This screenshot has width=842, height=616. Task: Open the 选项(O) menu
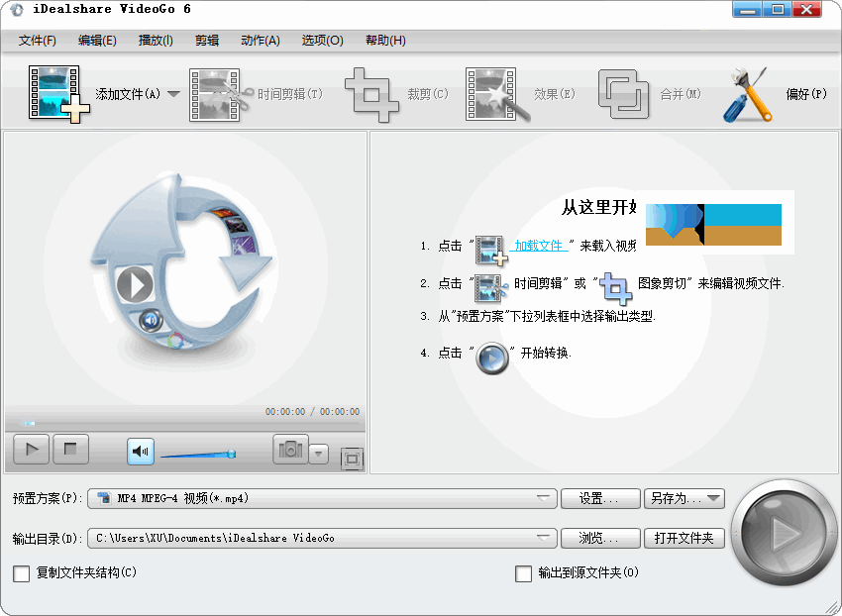tap(322, 41)
